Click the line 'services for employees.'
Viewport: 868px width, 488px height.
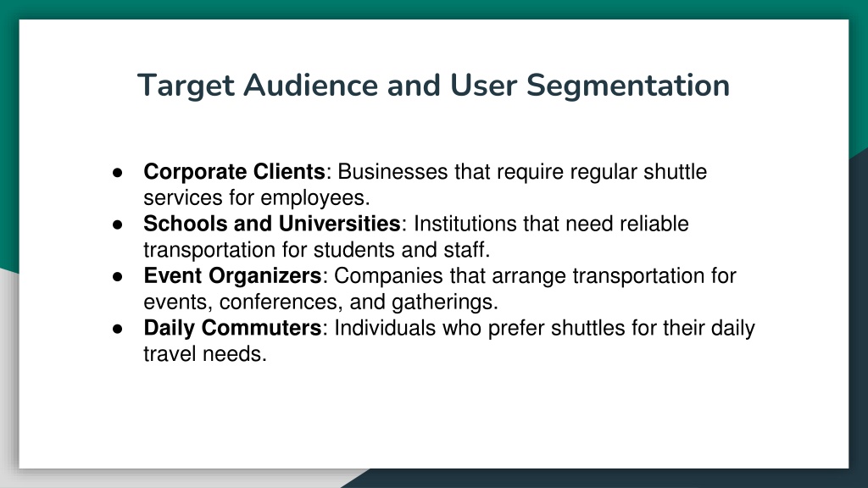click(x=257, y=197)
